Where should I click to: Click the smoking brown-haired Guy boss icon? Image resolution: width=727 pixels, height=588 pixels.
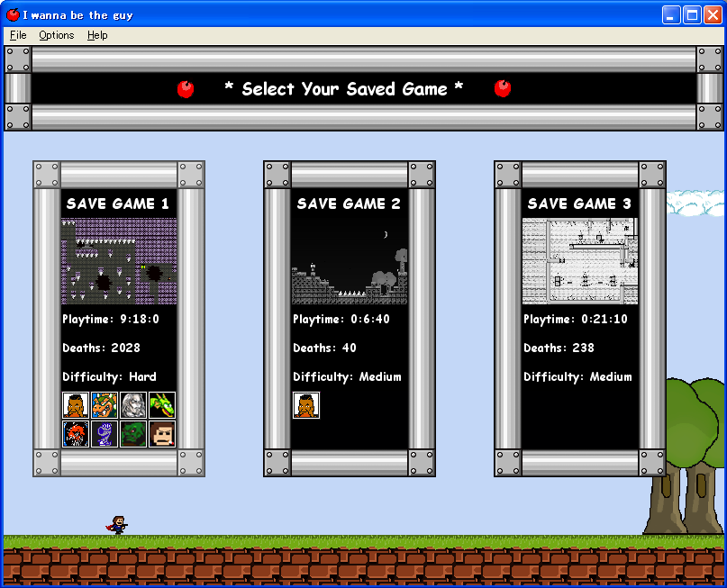pyautogui.click(x=162, y=434)
